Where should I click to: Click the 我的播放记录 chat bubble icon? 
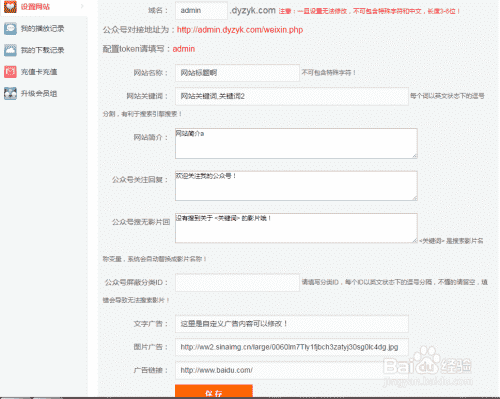[10, 28]
